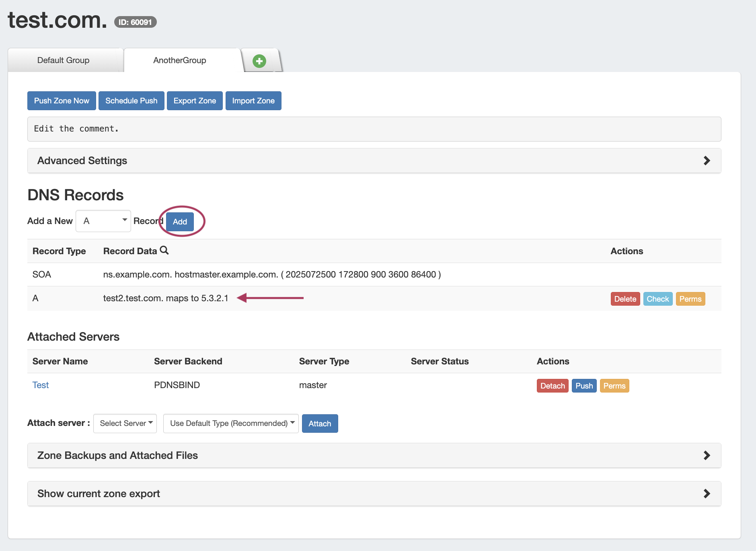Click the Export Zone button
The width and height of the screenshot is (756, 551).
[195, 101]
